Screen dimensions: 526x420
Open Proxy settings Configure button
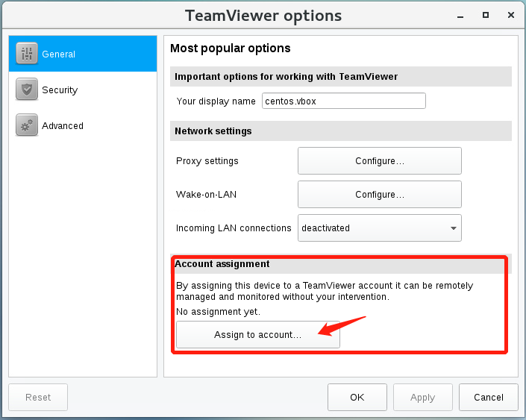[x=380, y=161]
